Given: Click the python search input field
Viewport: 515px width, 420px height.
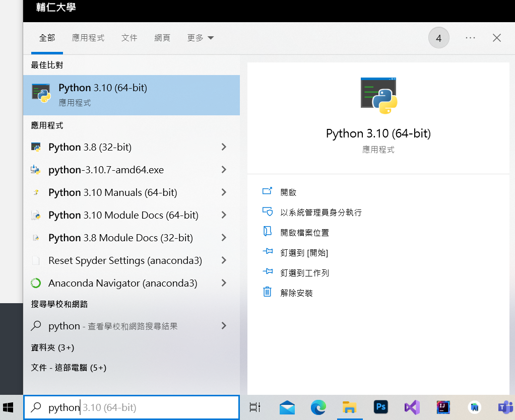Looking at the screenshot, I should [132, 407].
